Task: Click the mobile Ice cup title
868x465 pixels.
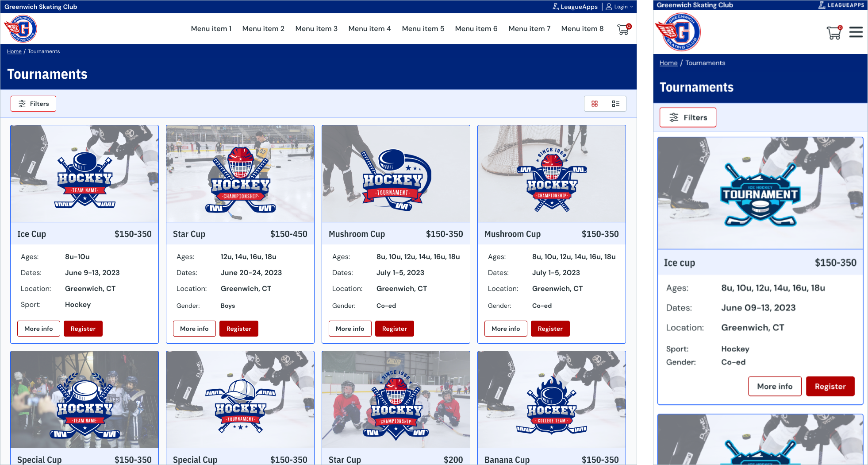Action: click(679, 263)
